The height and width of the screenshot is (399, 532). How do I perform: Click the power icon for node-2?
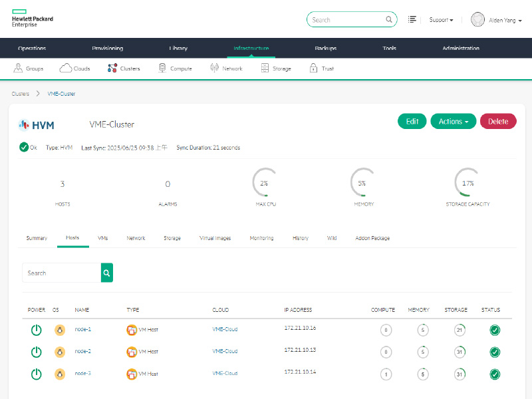pos(37,352)
